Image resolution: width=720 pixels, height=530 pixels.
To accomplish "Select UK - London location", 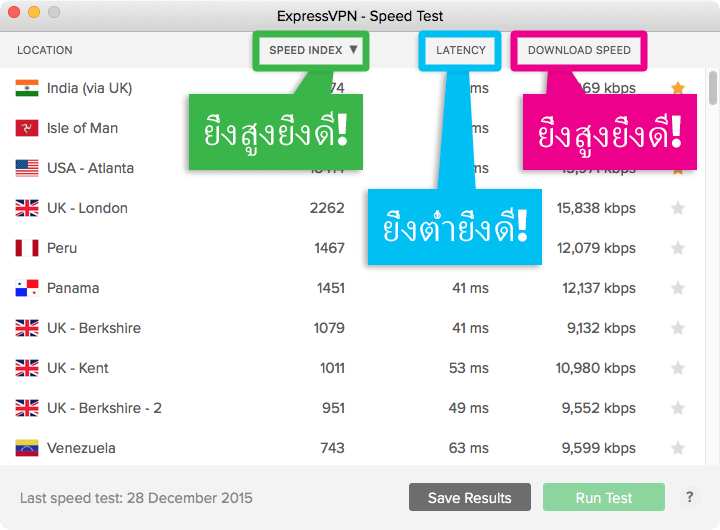I will [x=87, y=208].
